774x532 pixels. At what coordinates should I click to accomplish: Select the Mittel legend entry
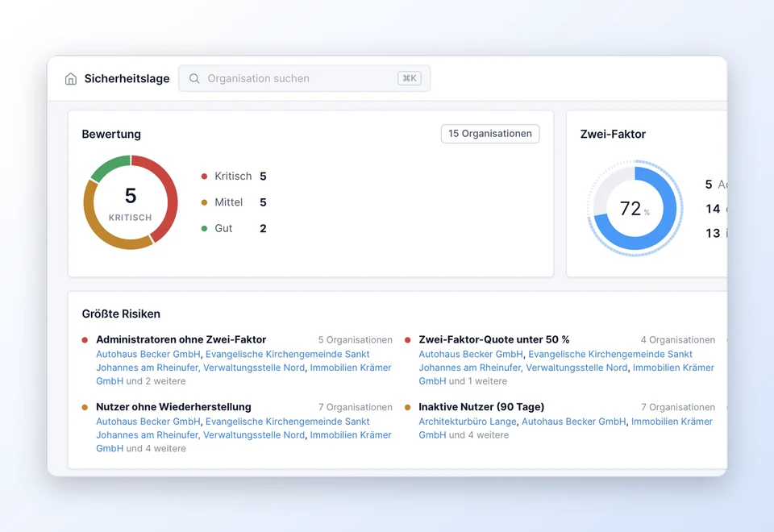234,202
